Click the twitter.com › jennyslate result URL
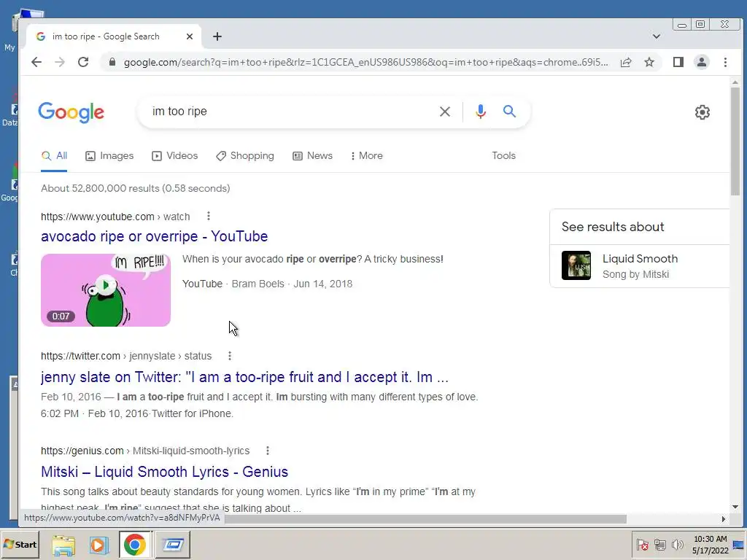 pos(126,356)
